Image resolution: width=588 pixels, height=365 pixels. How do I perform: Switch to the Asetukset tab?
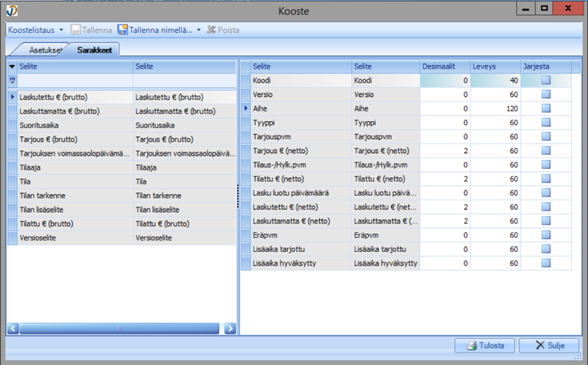[x=45, y=50]
